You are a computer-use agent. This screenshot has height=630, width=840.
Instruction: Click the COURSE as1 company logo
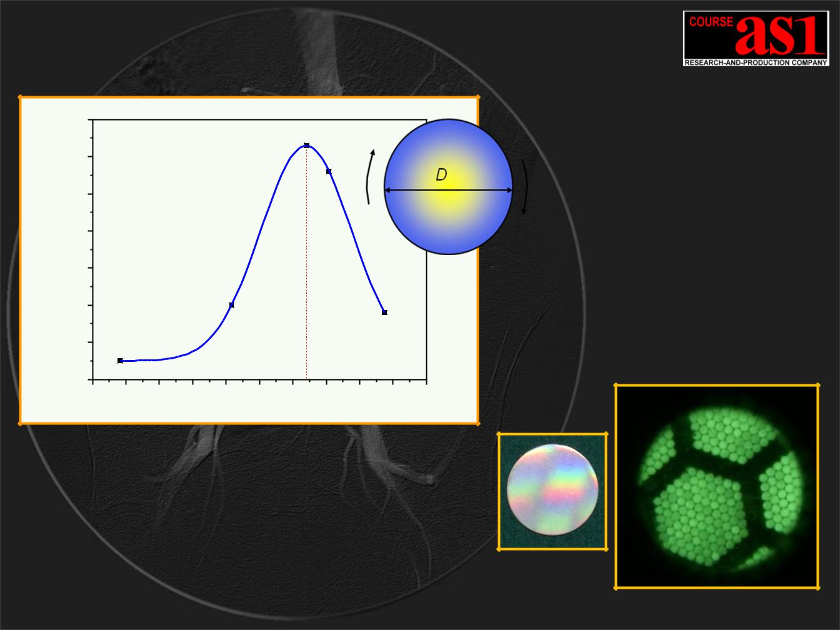tap(756, 38)
